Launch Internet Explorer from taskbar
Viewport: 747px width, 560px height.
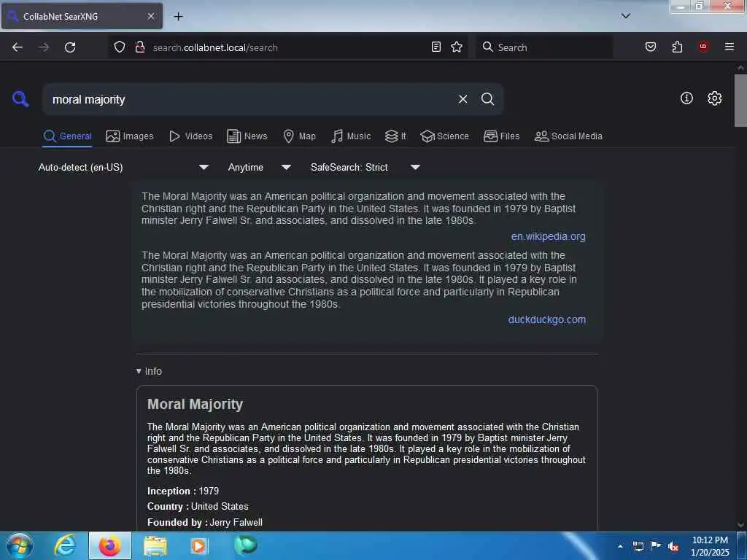coord(65,545)
